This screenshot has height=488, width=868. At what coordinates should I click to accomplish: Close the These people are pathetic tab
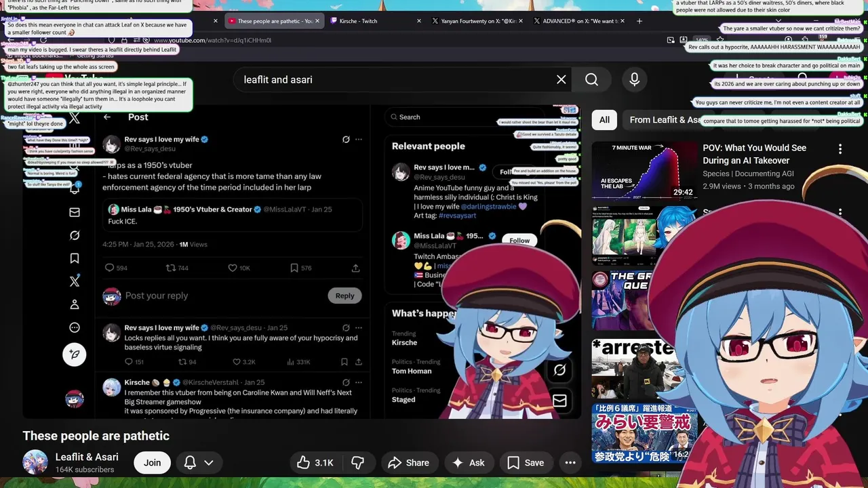[317, 21]
